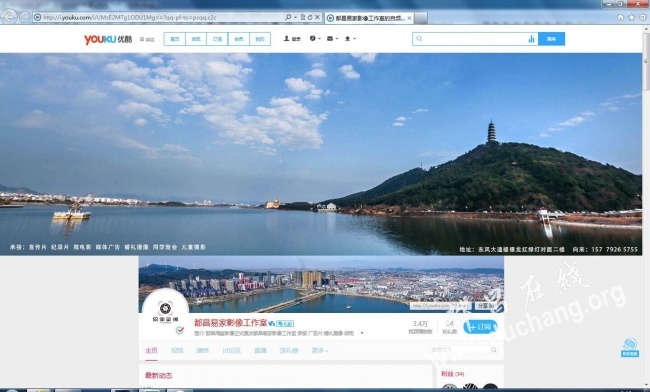
Task: Click the channel's round avatar logo
Action: pyautogui.click(x=165, y=312)
